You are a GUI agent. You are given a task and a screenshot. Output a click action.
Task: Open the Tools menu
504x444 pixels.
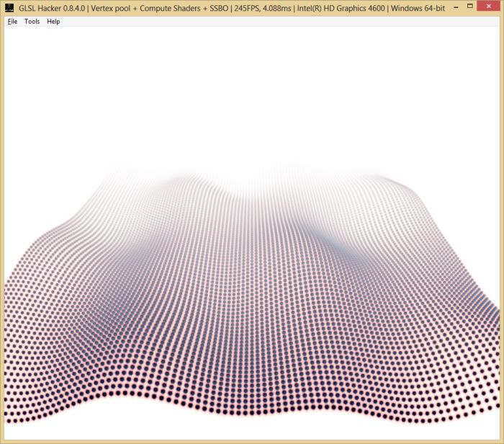coord(32,22)
